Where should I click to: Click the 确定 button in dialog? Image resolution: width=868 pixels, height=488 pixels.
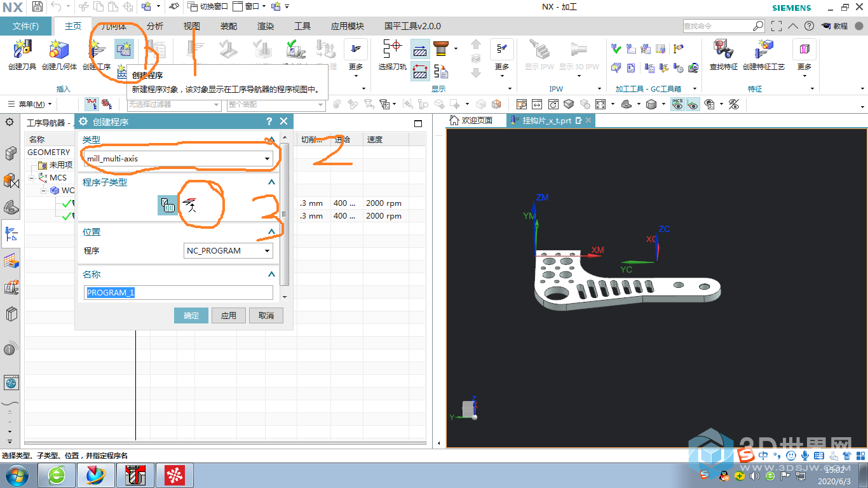191,315
